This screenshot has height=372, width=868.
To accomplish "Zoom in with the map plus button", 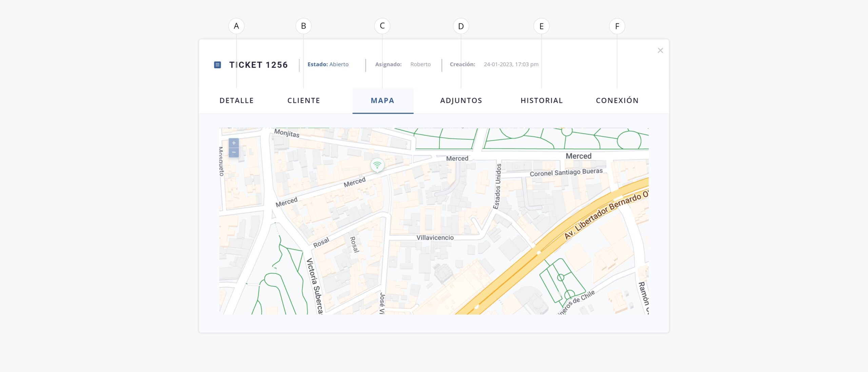I will coord(234,143).
